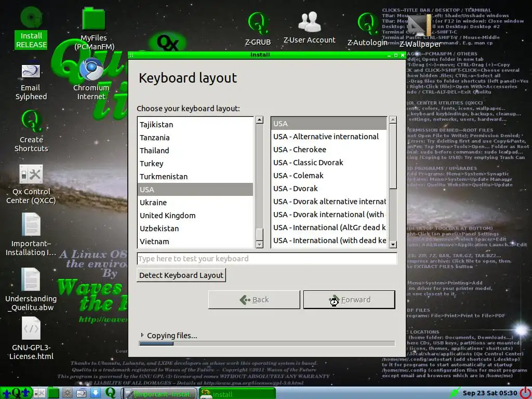Select USA - Classic Dvorak variant
The height and width of the screenshot is (399, 532).
tap(329, 163)
